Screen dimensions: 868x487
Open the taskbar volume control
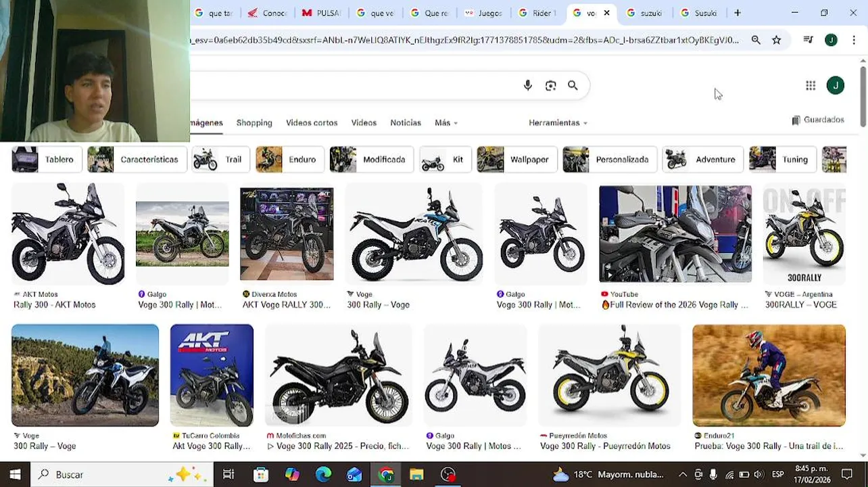(758, 475)
